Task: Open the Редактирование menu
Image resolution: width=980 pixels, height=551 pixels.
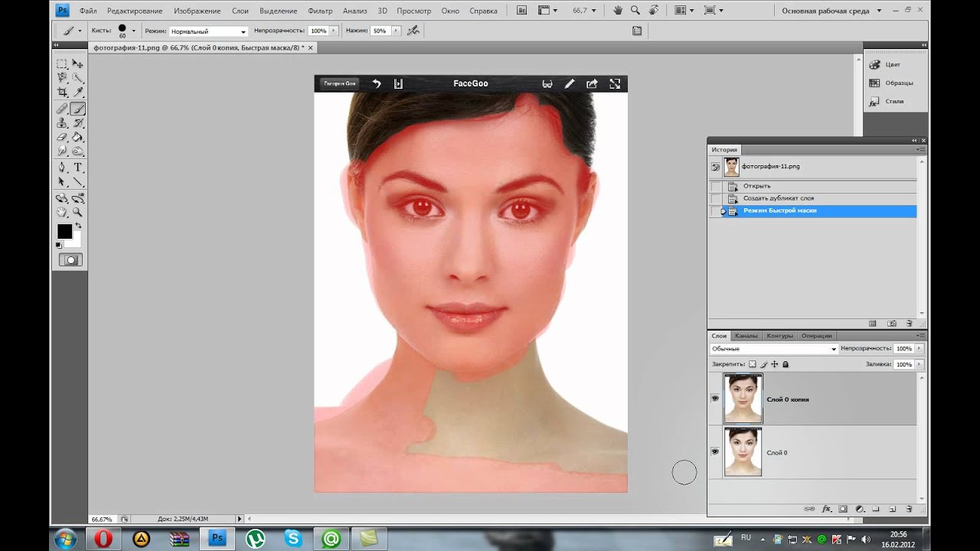Action: coord(135,11)
